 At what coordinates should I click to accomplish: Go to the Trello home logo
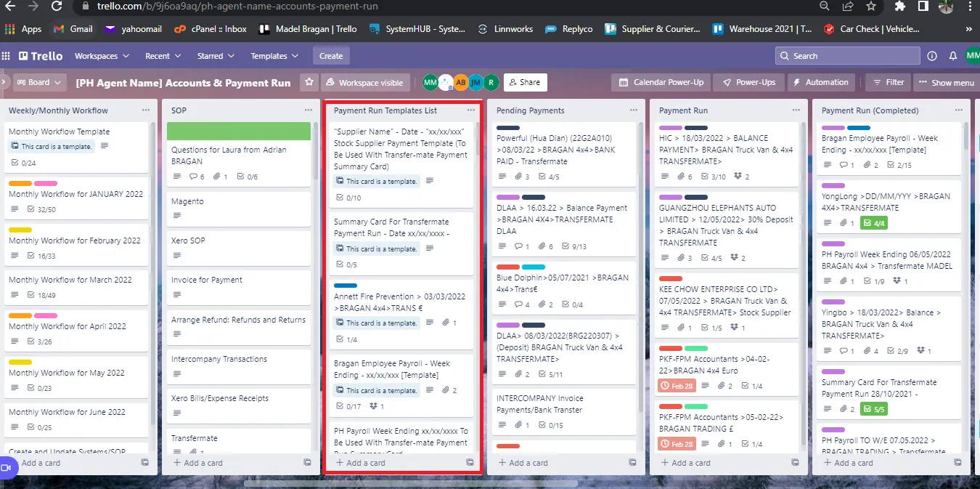coord(41,56)
